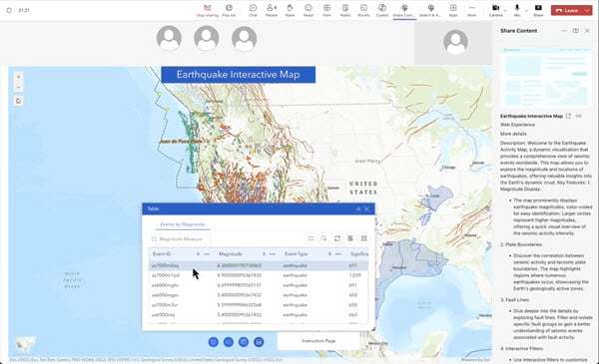Image resolution: width=599 pixels, height=364 pixels.
Task: Stop sharing the screen
Action: pos(208,10)
